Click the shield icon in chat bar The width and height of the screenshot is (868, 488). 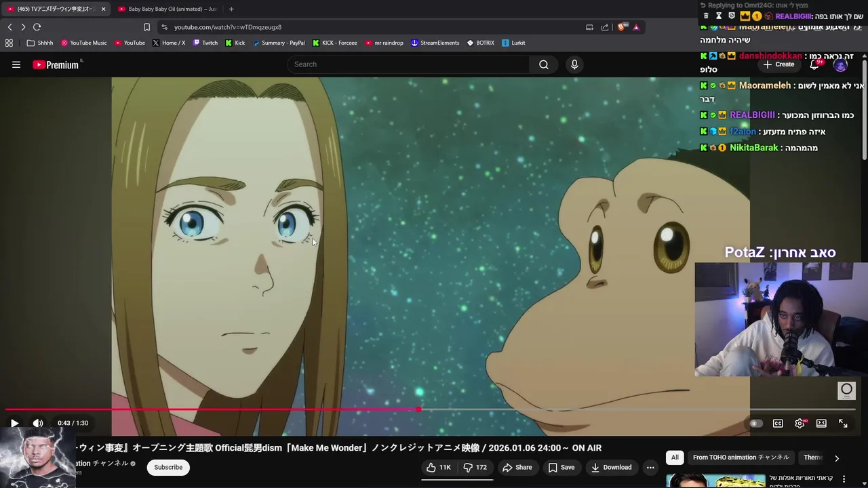pos(731,16)
